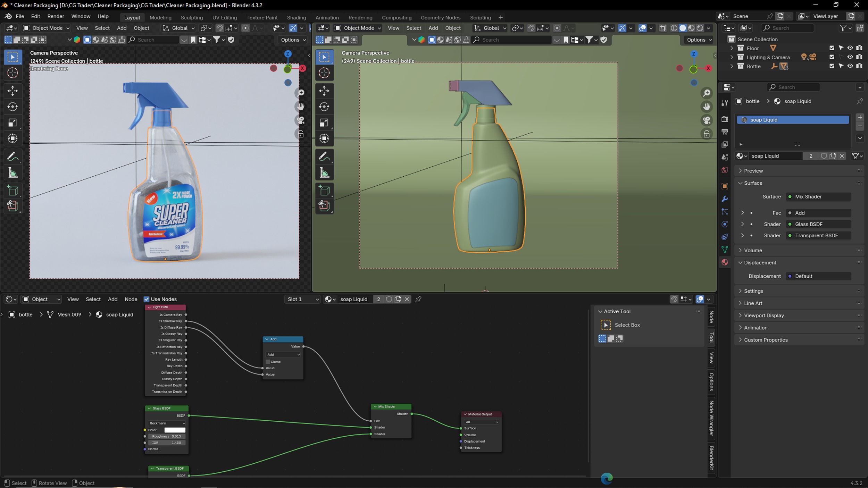Open the Render properties tab icon

(x=725, y=119)
